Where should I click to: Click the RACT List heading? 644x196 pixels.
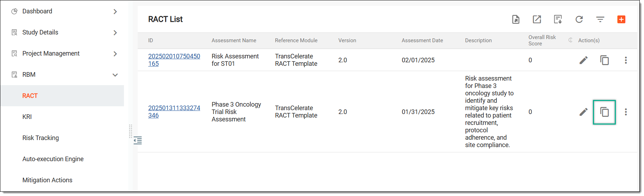pos(165,19)
